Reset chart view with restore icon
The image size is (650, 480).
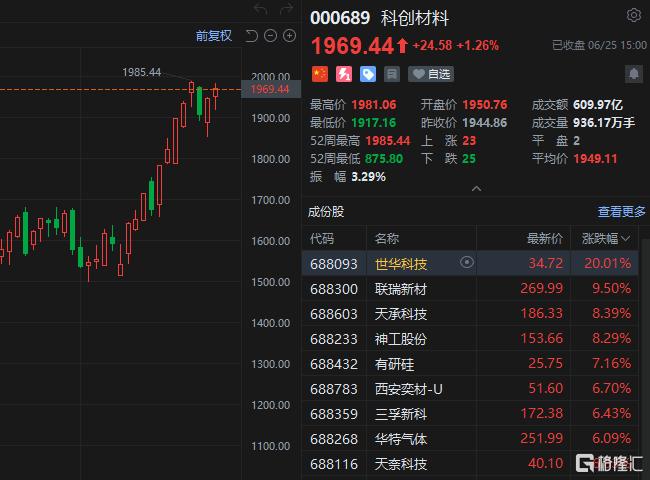point(251,36)
